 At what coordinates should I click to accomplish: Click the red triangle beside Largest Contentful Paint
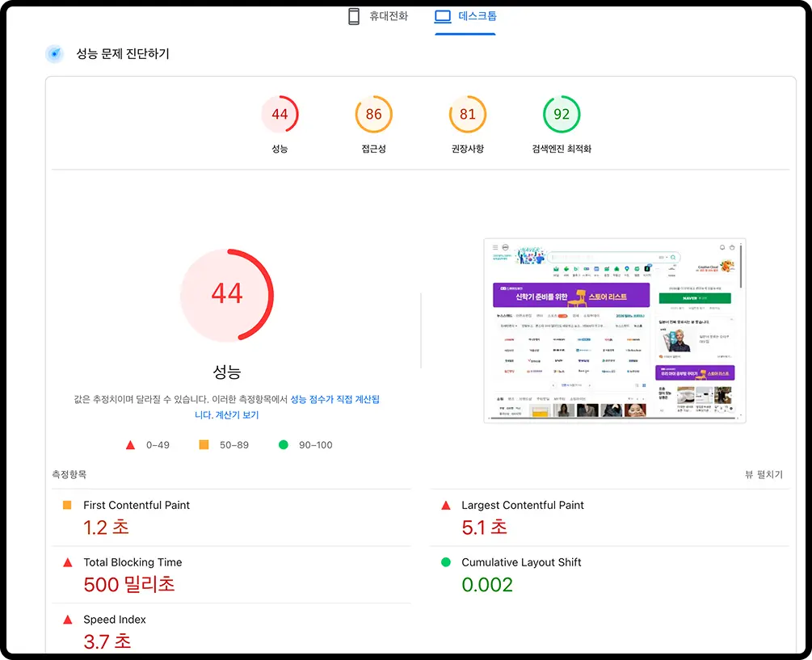click(445, 505)
